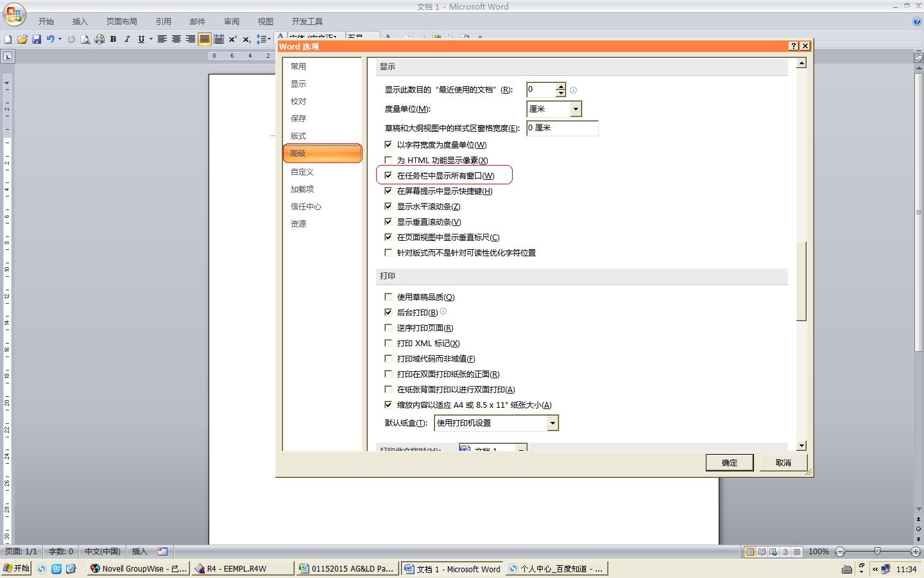Apply superscript formatting
Viewport: 924px width, 578px height.
click(x=233, y=39)
